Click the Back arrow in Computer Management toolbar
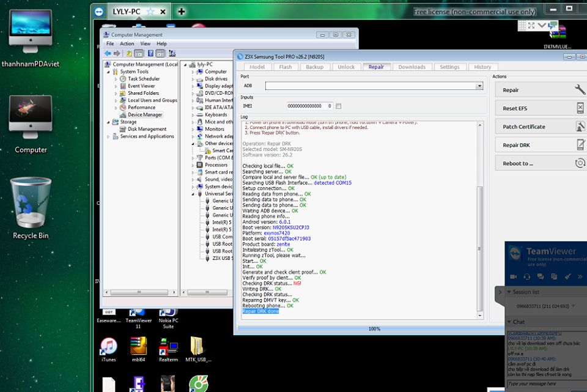Image resolution: width=587 pixels, height=392 pixels. [108, 54]
